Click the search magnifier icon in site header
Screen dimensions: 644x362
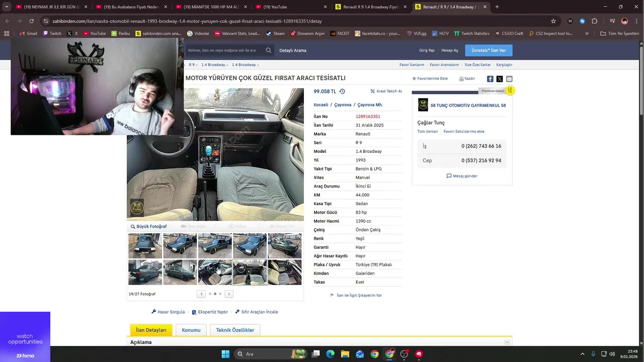[x=269, y=50]
